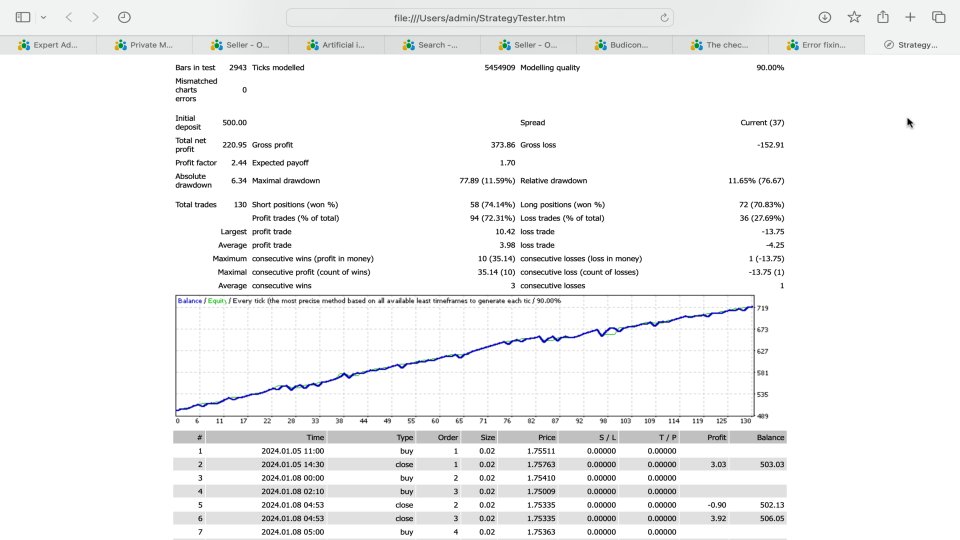Click Gross profit value 373.86

pos(503,145)
